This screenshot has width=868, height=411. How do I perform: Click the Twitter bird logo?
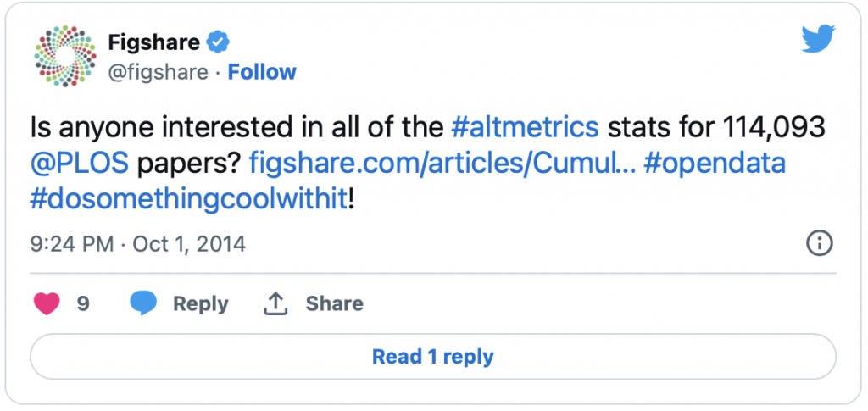(x=818, y=39)
